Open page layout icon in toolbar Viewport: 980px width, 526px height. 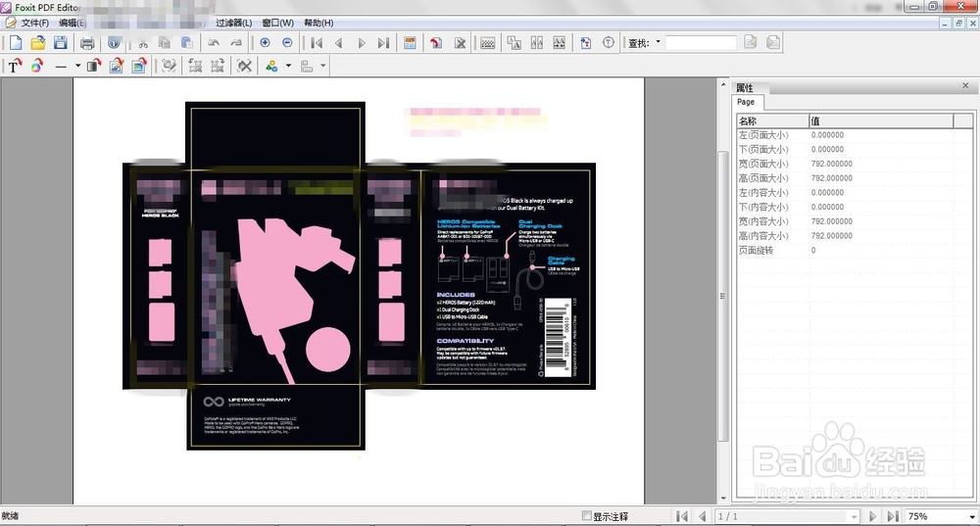[410, 42]
